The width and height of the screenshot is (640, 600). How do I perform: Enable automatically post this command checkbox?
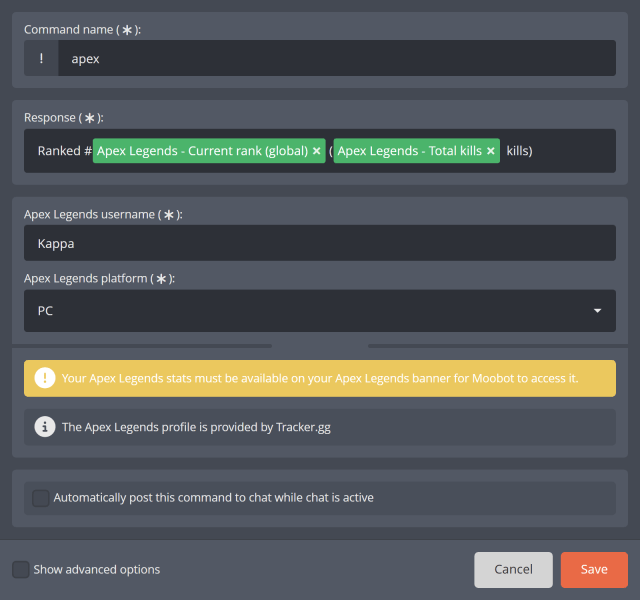click(x=41, y=498)
